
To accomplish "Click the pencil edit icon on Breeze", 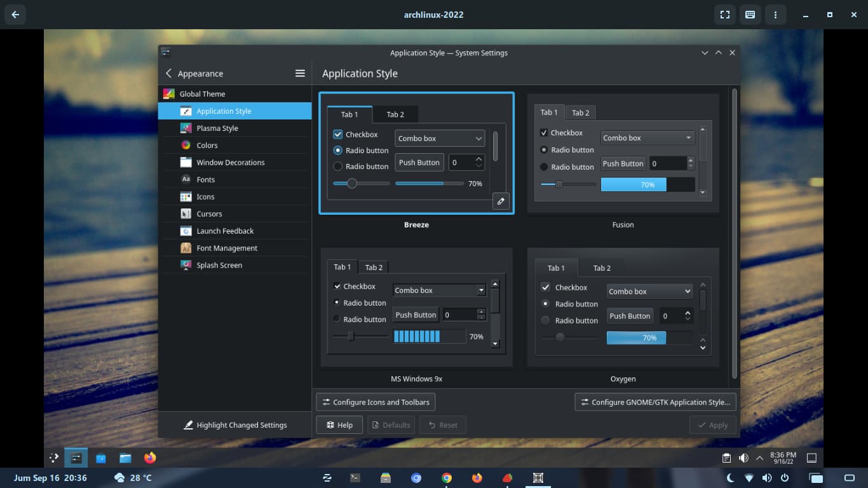I will [501, 201].
